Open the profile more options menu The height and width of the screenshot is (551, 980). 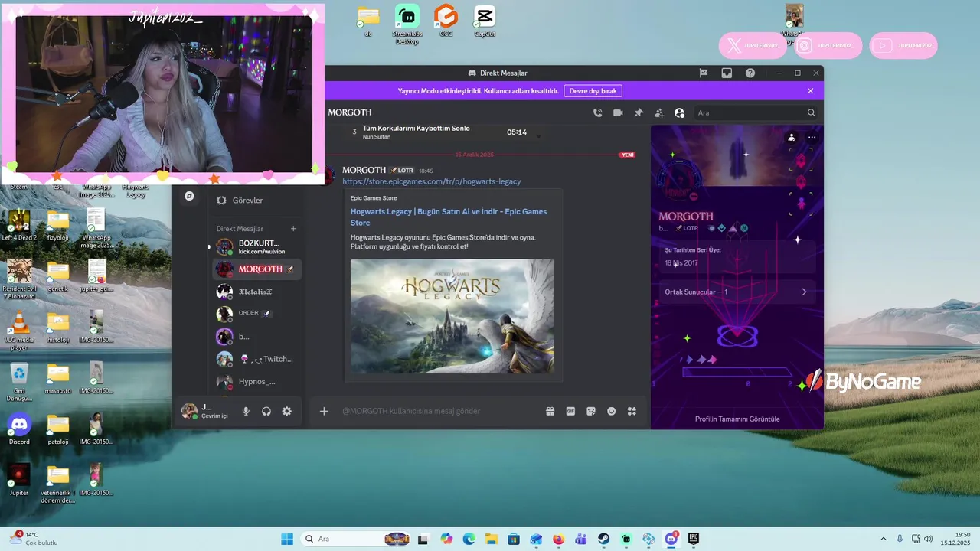812,138
